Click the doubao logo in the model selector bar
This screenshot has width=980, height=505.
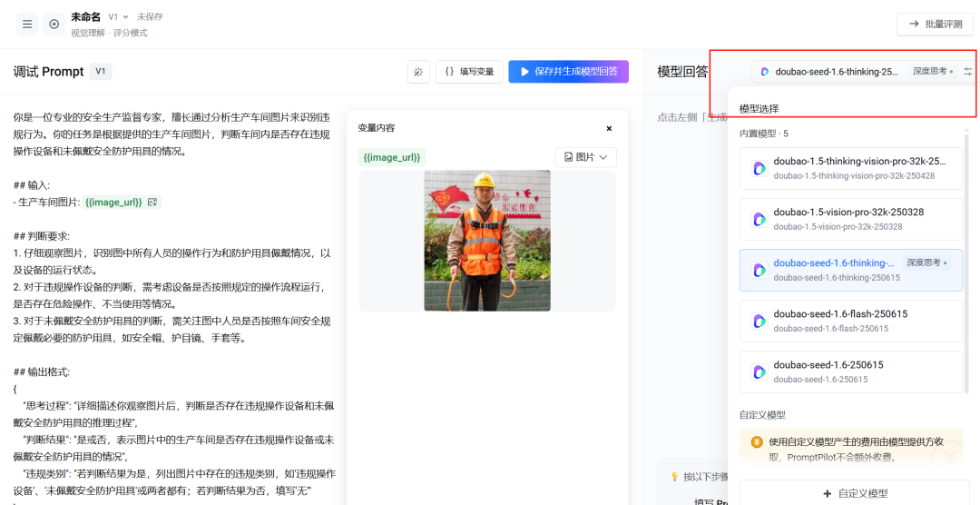[765, 71]
